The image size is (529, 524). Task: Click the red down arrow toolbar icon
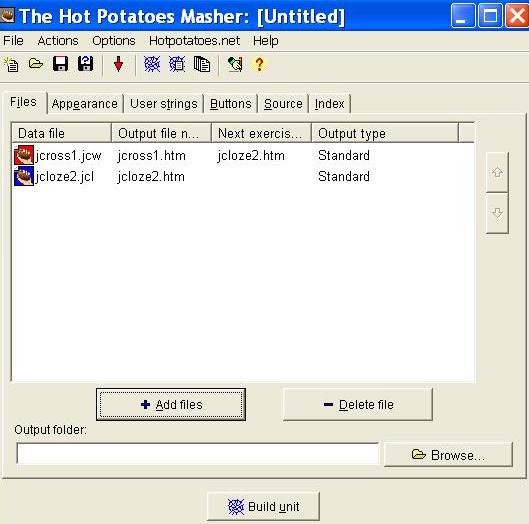pos(118,64)
